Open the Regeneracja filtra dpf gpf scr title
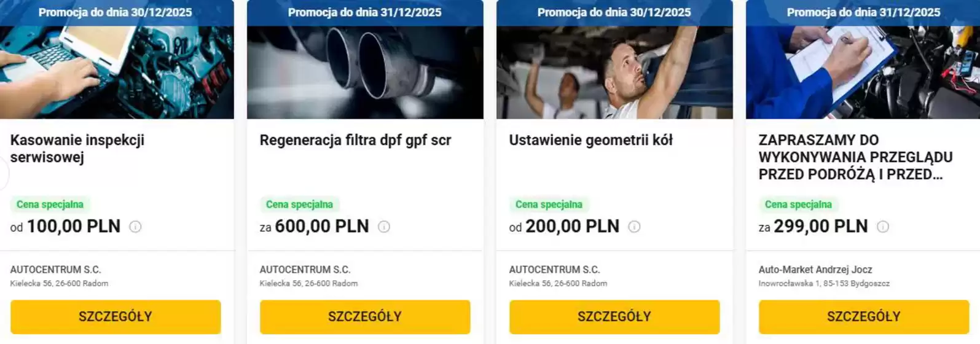 coord(355,140)
